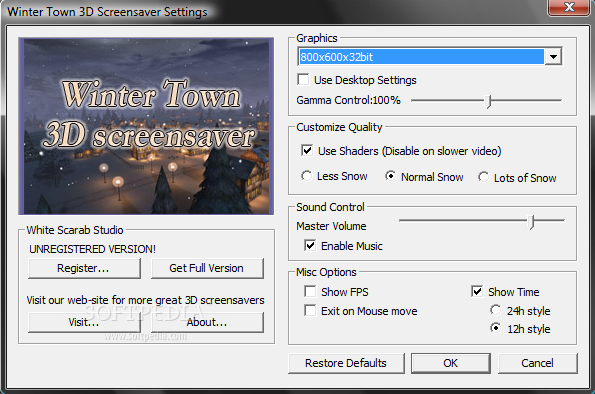Open the About... button
This screenshot has height=394, width=595.
[207, 322]
